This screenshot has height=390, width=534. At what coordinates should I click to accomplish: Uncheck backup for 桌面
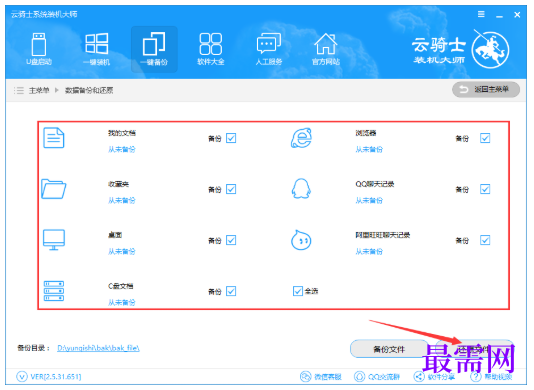[231, 240]
